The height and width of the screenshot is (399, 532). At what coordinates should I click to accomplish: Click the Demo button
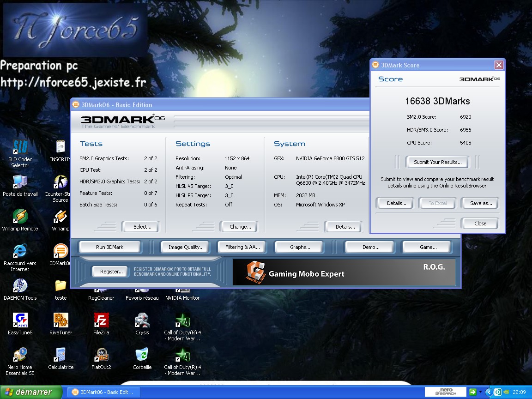[371, 247]
